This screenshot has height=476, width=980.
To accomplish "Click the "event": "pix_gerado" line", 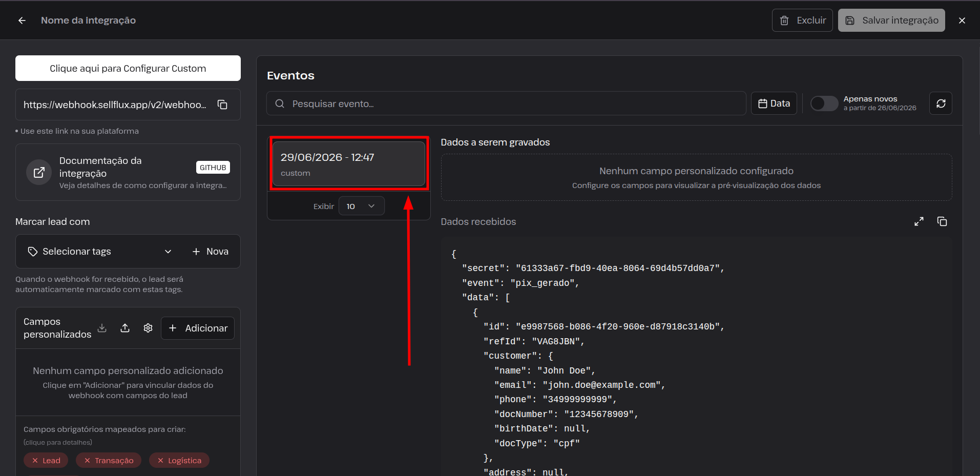I will pyautogui.click(x=520, y=283).
